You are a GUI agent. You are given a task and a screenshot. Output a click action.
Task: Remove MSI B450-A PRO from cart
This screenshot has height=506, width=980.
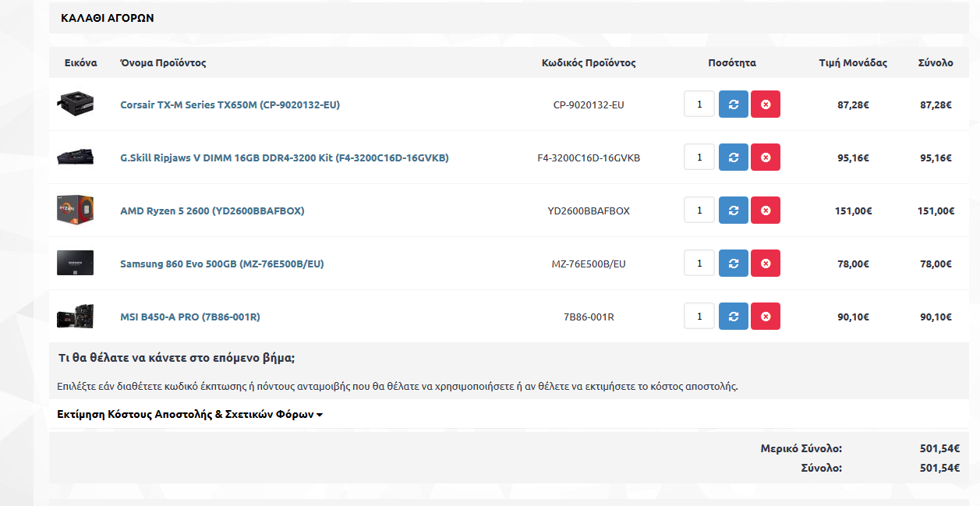(x=766, y=317)
